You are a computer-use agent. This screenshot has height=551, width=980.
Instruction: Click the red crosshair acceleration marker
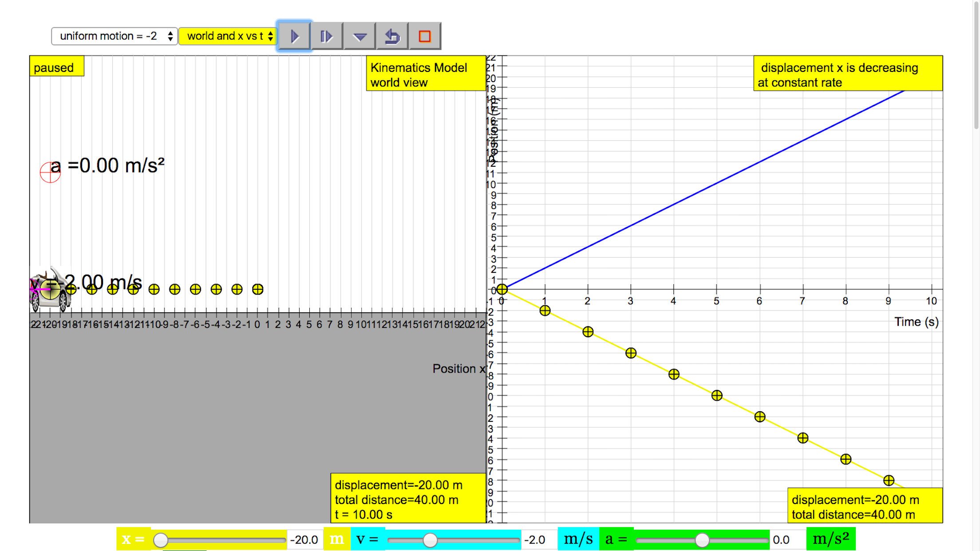[50, 172]
